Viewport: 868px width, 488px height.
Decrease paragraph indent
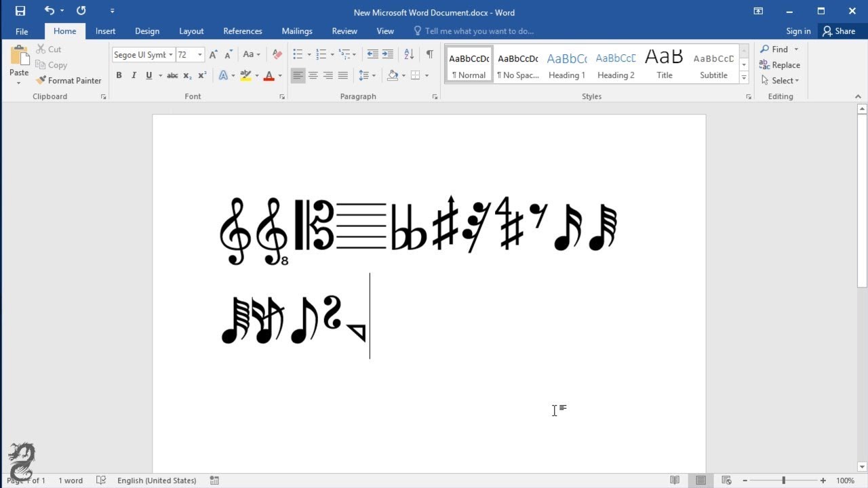click(372, 55)
